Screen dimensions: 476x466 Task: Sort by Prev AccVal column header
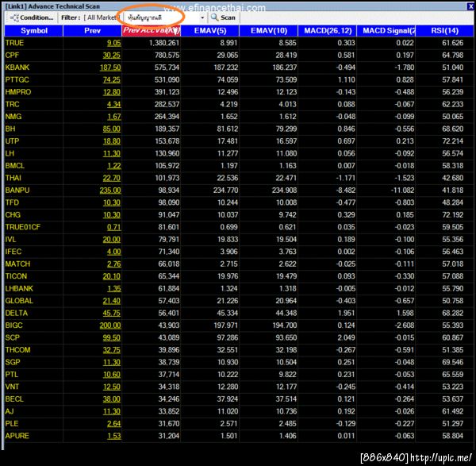click(152, 31)
